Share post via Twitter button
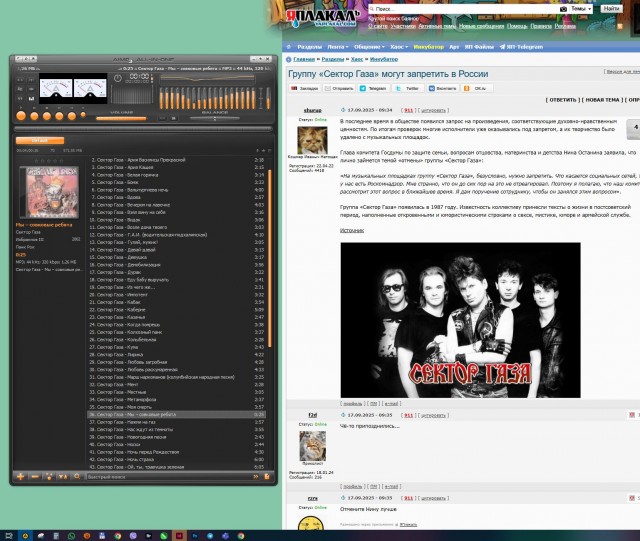 click(x=407, y=88)
